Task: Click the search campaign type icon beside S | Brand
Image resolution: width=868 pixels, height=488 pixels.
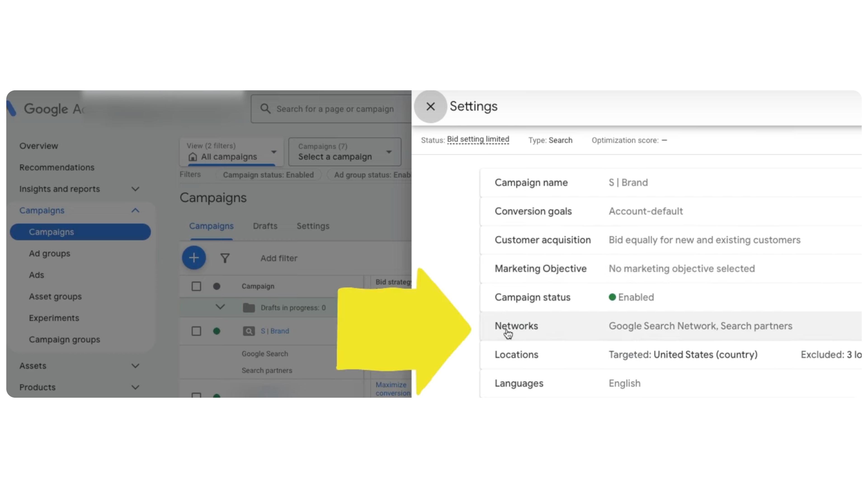Action: click(249, 331)
